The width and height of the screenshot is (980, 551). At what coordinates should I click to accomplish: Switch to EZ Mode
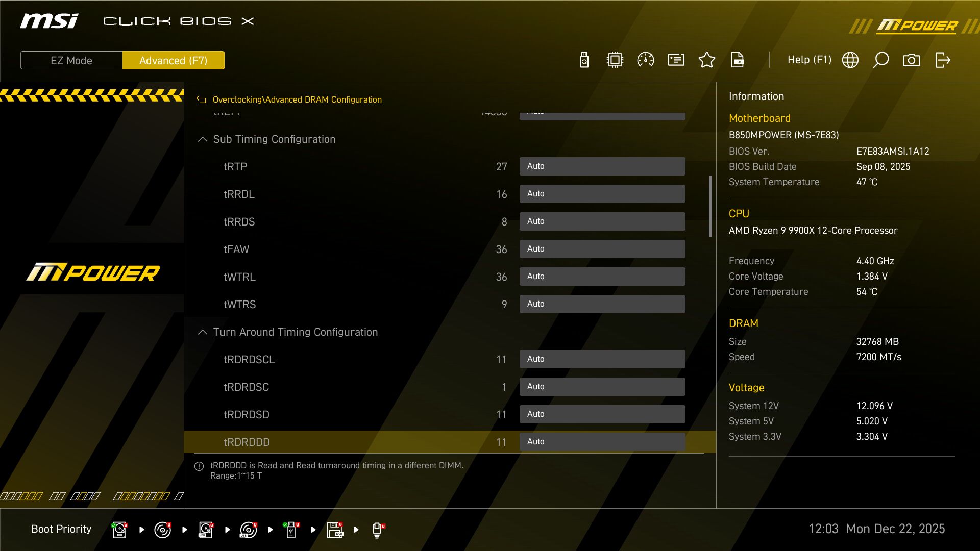tap(71, 60)
